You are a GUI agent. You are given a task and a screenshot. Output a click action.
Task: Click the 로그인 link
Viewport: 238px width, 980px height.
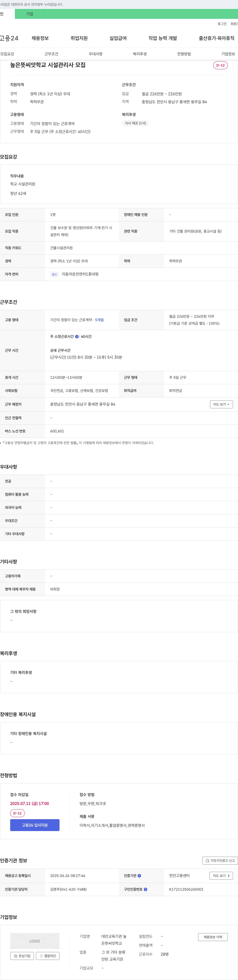coord(222,24)
